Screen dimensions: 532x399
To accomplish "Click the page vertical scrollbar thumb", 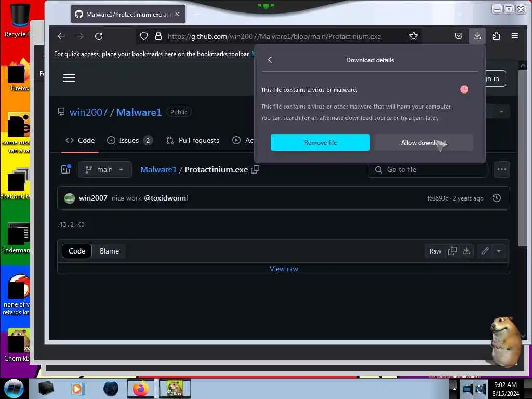I will [x=523, y=158].
